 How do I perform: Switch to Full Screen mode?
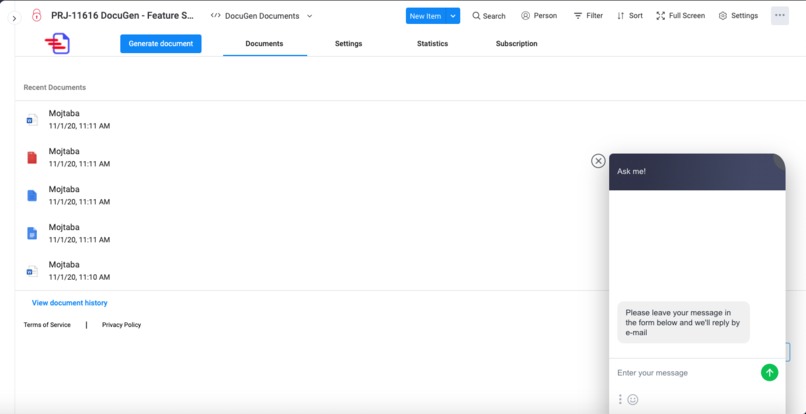tap(681, 16)
